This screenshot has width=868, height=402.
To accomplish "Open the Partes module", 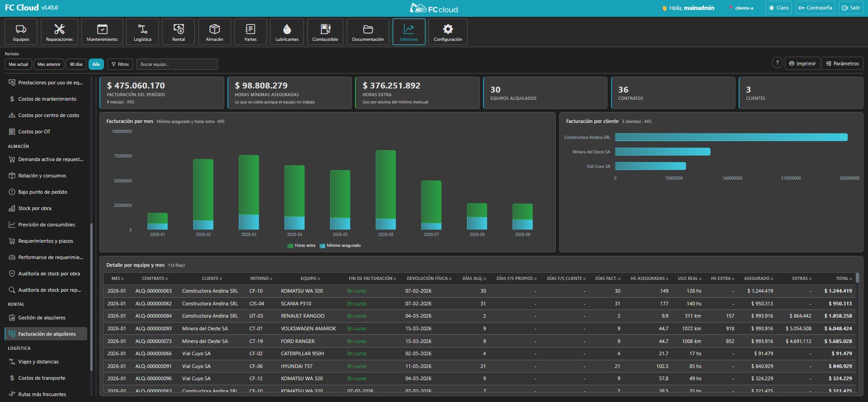I will tap(250, 32).
